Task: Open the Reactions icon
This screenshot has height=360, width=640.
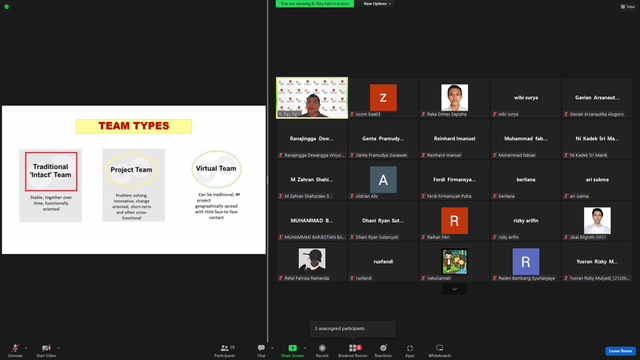Action: pos(383,348)
